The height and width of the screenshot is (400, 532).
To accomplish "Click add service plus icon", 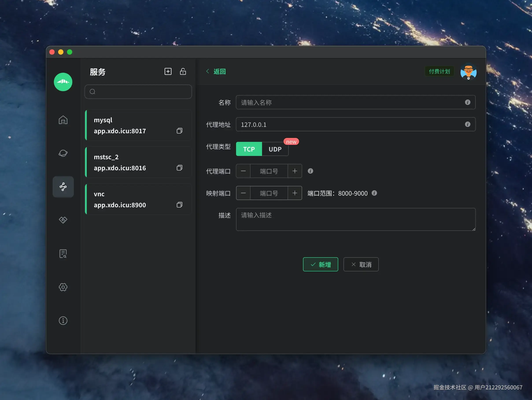I will (x=168, y=71).
